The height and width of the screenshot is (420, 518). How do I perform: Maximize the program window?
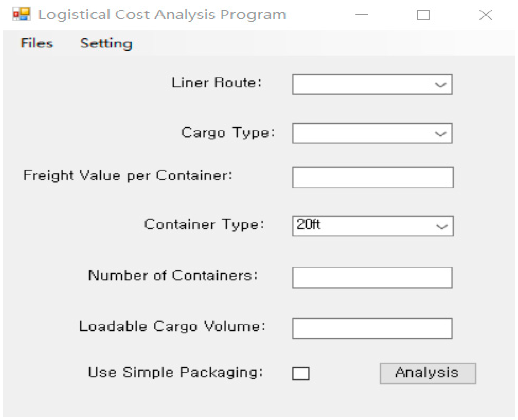423,15
